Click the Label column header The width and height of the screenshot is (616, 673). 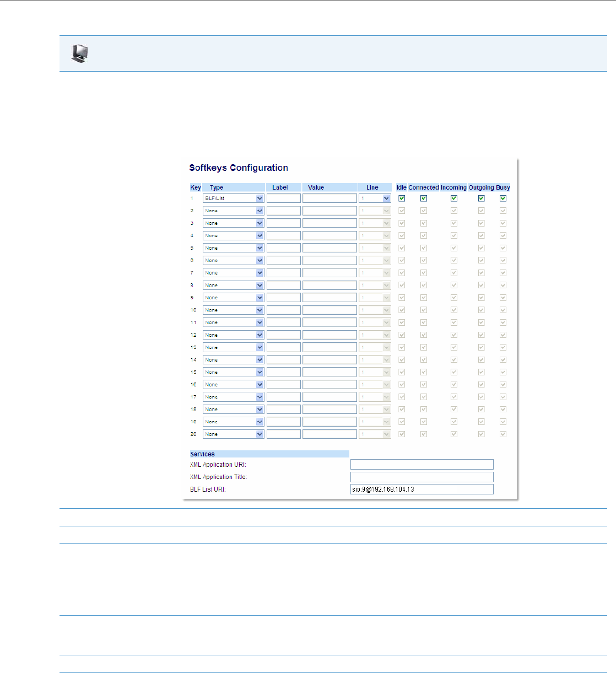pyautogui.click(x=280, y=187)
